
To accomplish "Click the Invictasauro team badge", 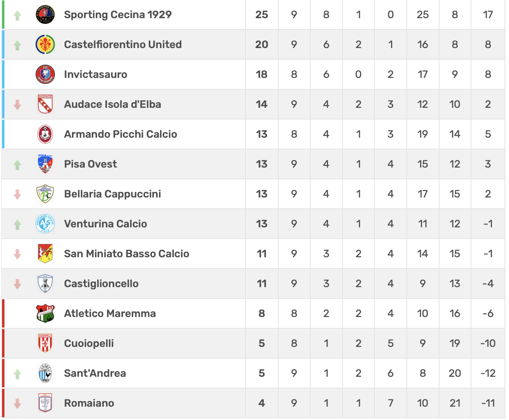I will [x=45, y=75].
